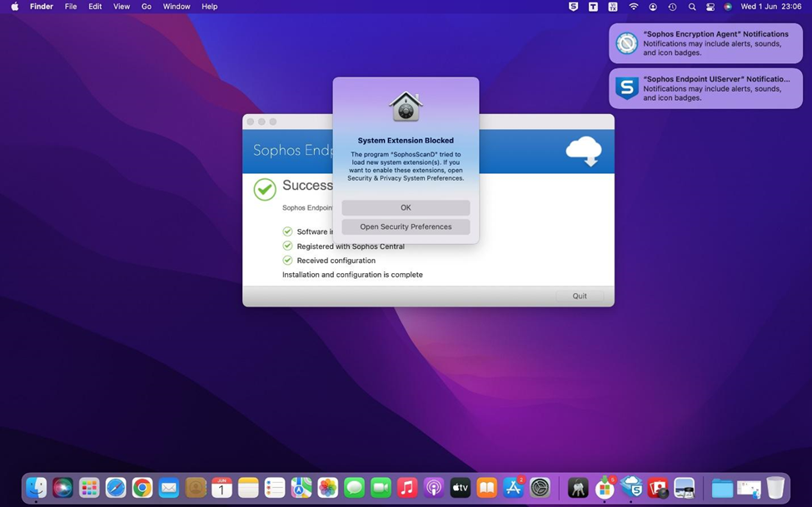Image resolution: width=812 pixels, height=507 pixels.
Task: Click the Sophos installer icon in Dock
Action: 631,488
